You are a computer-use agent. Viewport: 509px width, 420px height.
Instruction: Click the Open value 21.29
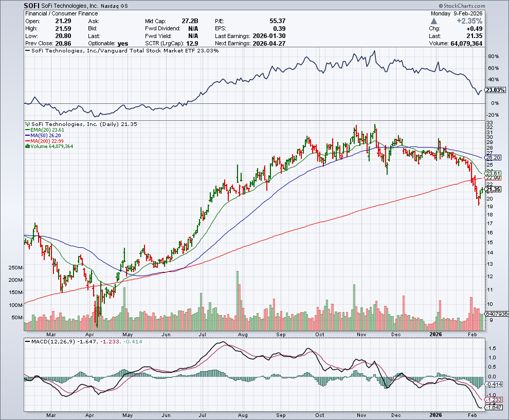tap(63, 21)
